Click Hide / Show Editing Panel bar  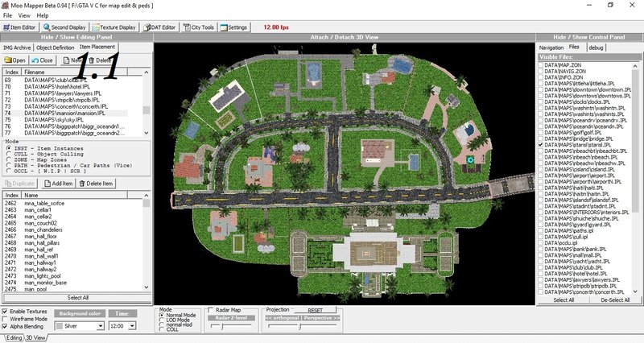pyautogui.click(x=76, y=37)
